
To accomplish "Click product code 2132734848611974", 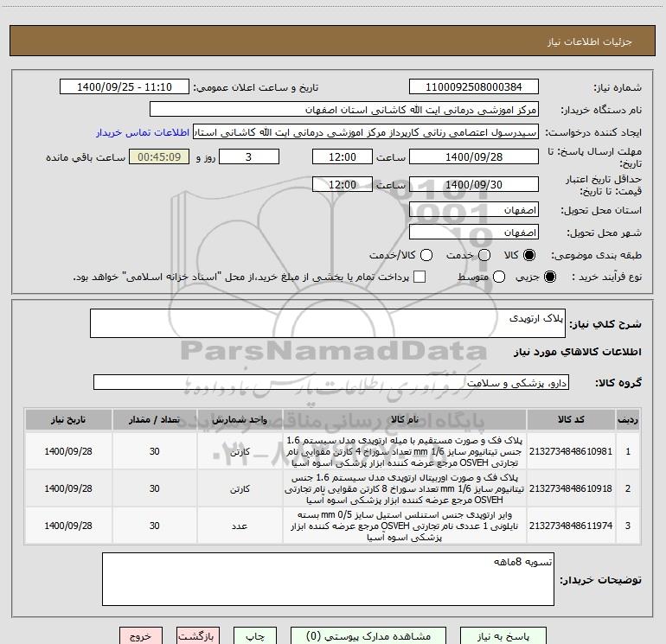I will [x=571, y=526].
